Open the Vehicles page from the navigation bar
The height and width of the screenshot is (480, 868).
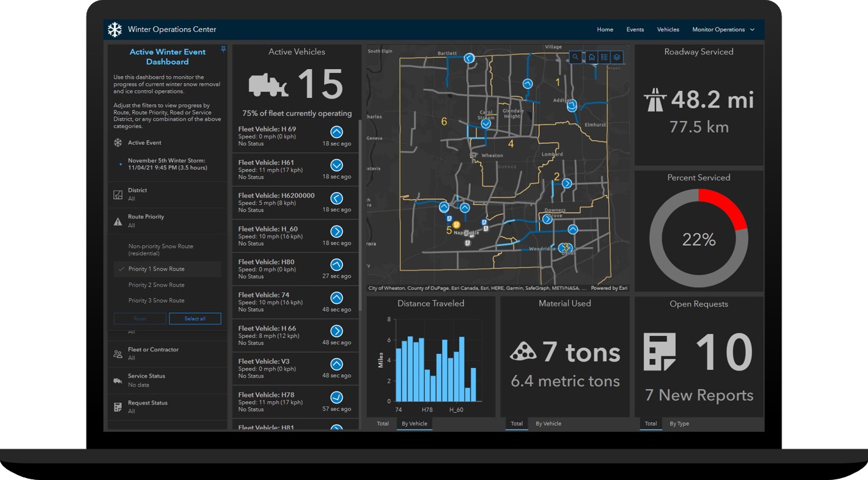(668, 29)
